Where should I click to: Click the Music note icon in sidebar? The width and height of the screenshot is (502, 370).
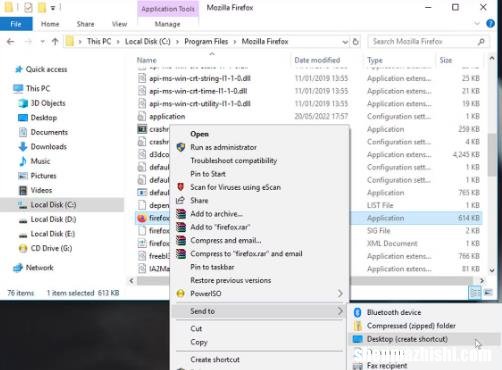pyautogui.click(x=23, y=161)
